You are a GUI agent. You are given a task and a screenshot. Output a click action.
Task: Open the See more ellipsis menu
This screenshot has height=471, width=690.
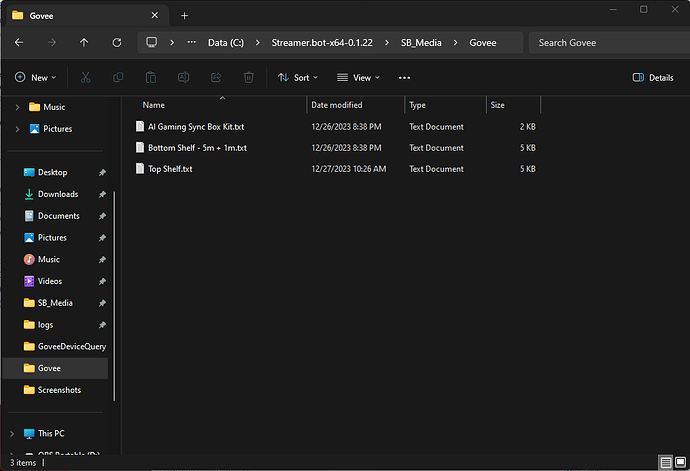(x=404, y=77)
